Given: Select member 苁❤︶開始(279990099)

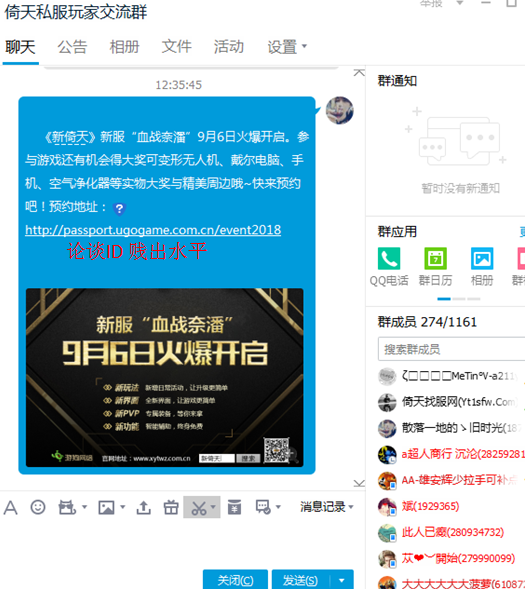Looking at the screenshot, I should click(451, 559).
